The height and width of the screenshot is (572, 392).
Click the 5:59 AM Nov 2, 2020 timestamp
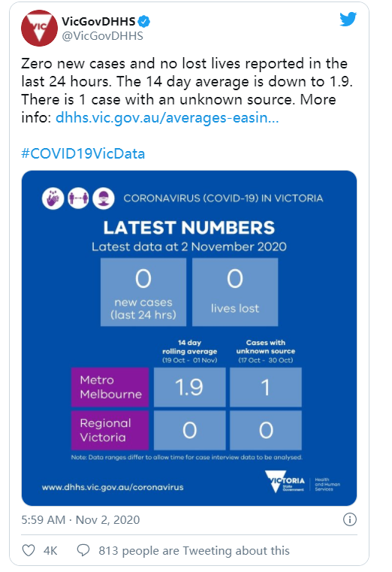[x=80, y=519]
